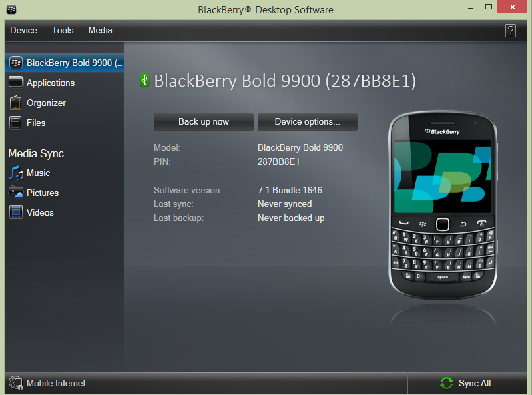Click the Sync All button text
Image resolution: width=532 pixels, height=395 pixels.
[475, 383]
